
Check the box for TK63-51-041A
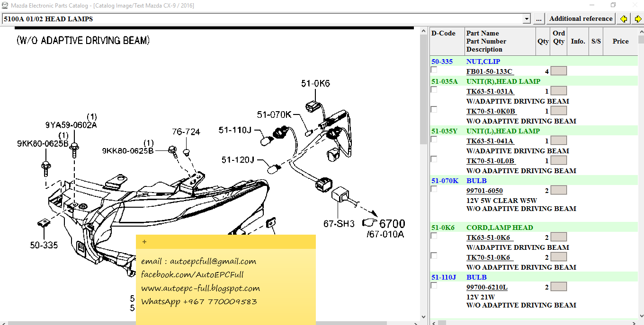tap(434, 139)
